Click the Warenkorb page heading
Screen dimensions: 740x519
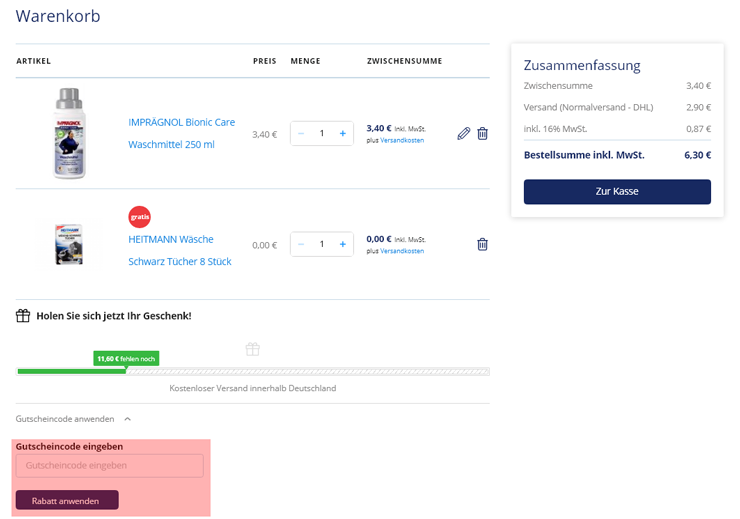click(x=58, y=16)
